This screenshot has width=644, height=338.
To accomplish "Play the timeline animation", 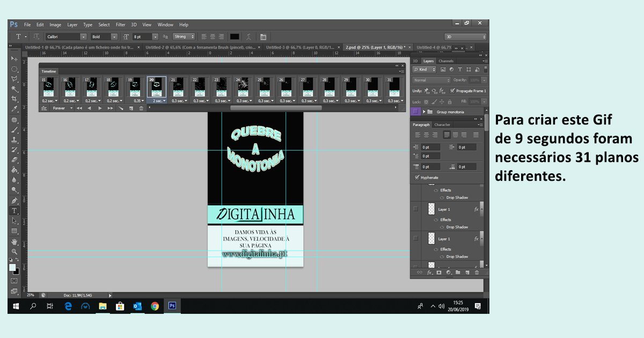I will coord(100,108).
